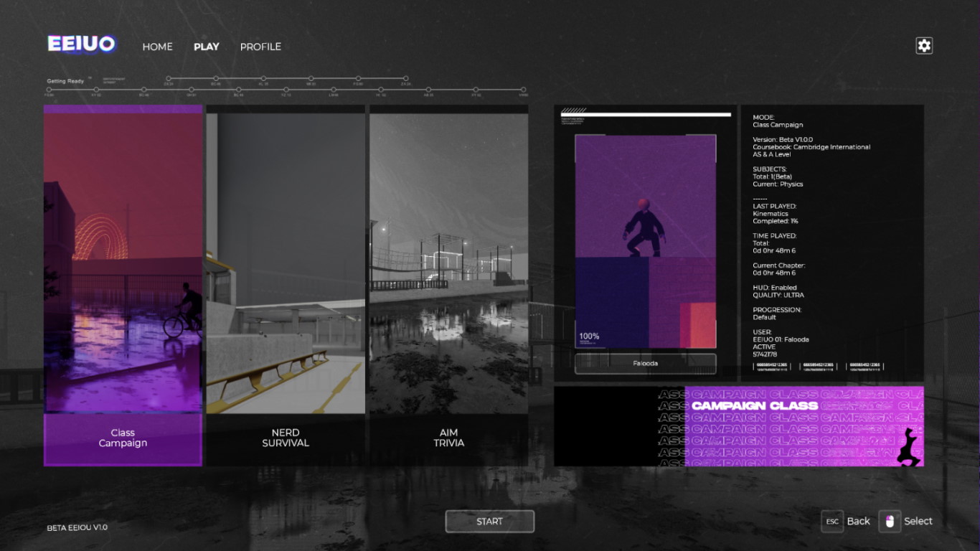Click the SUBJECTS: heading
This screenshot has width=980, height=551.
pyautogui.click(x=769, y=169)
